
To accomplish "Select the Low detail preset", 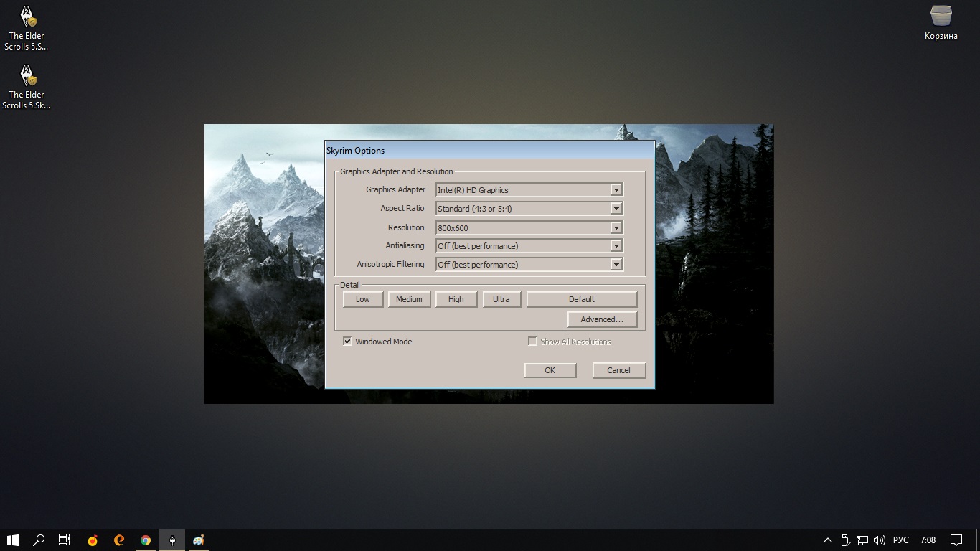I will tap(363, 299).
